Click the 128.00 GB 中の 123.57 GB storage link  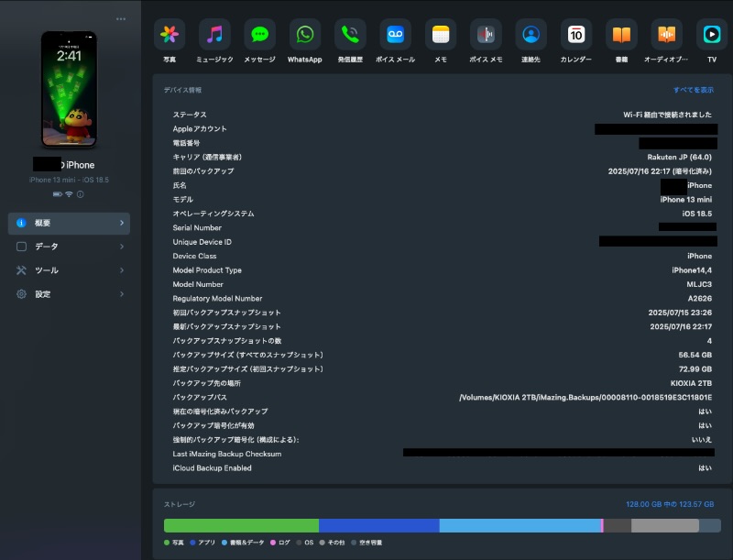click(670, 504)
